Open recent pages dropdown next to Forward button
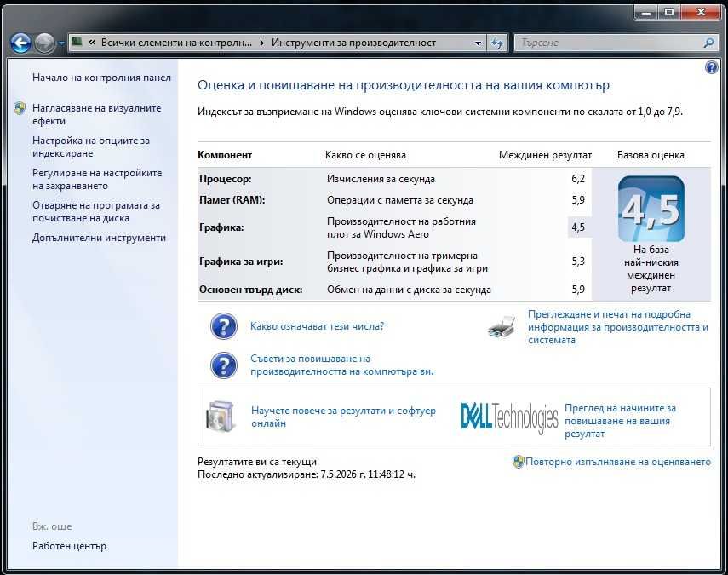Image resolution: width=728 pixels, height=575 pixels. coord(61,43)
